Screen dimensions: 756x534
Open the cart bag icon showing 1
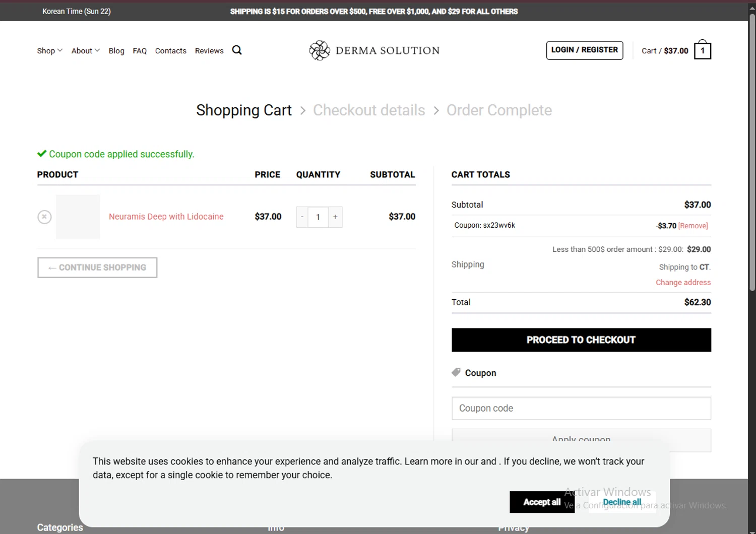point(703,50)
